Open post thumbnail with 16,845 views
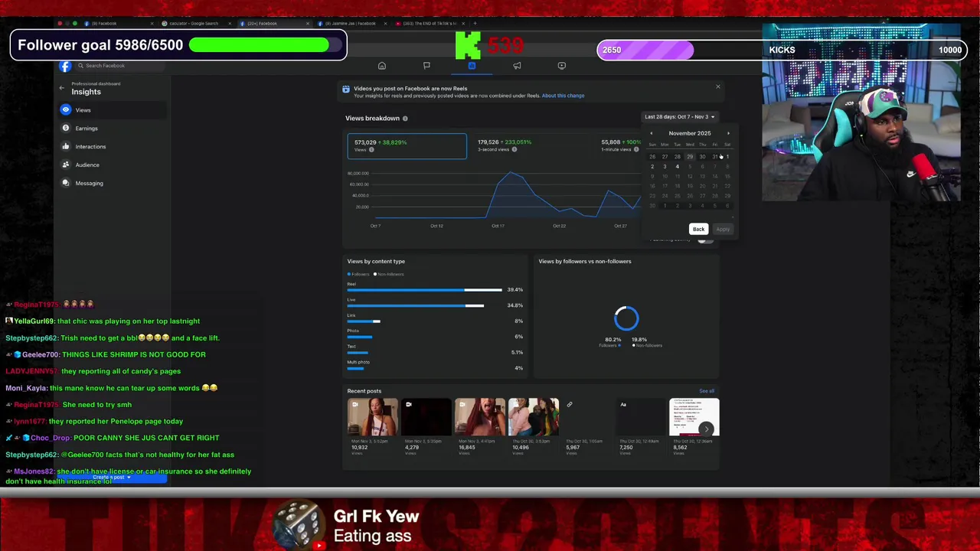The height and width of the screenshot is (551, 980). coord(480,417)
